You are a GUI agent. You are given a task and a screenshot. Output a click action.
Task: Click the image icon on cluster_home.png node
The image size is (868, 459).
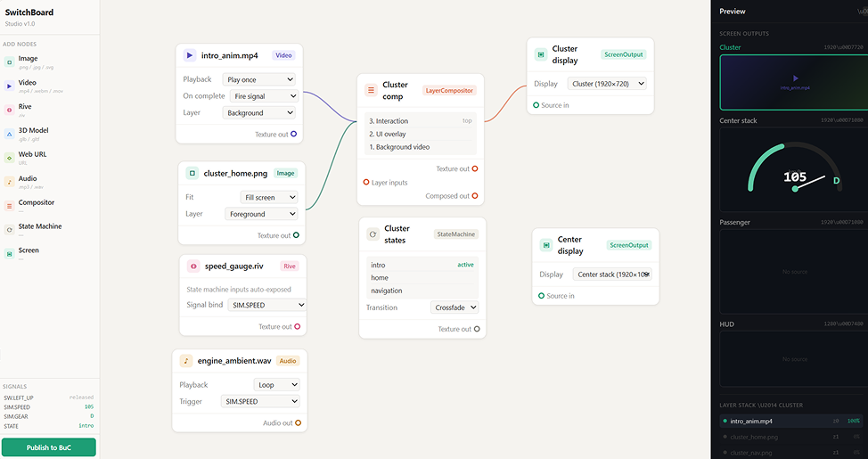click(x=192, y=173)
